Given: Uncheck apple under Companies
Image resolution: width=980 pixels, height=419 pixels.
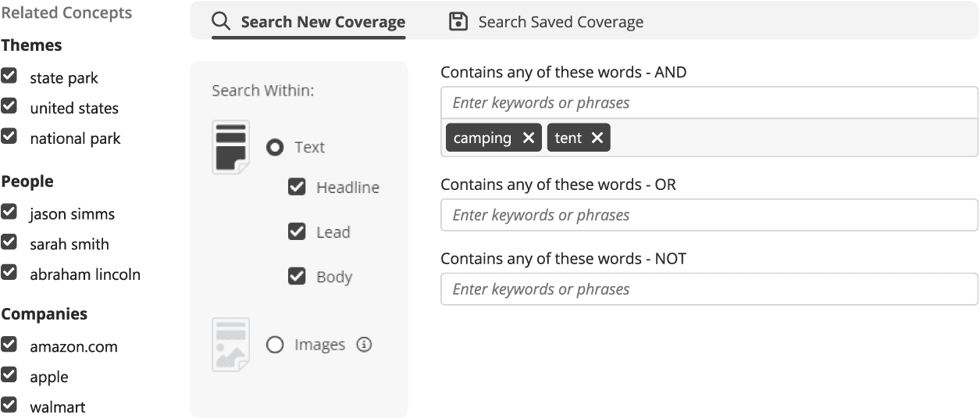Looking at the screenshot, I should coord(9,374).
